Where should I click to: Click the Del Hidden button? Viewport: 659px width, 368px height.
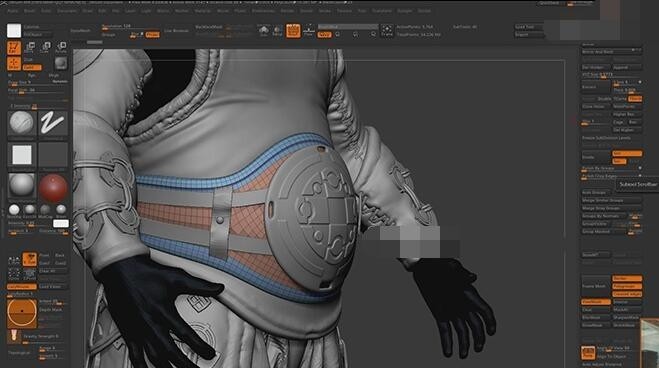[596, 67]
